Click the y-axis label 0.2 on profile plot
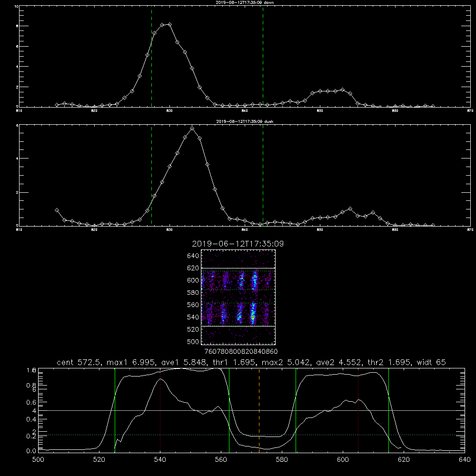Viewport: 476px width, 476px height. [x=31, y=436]
